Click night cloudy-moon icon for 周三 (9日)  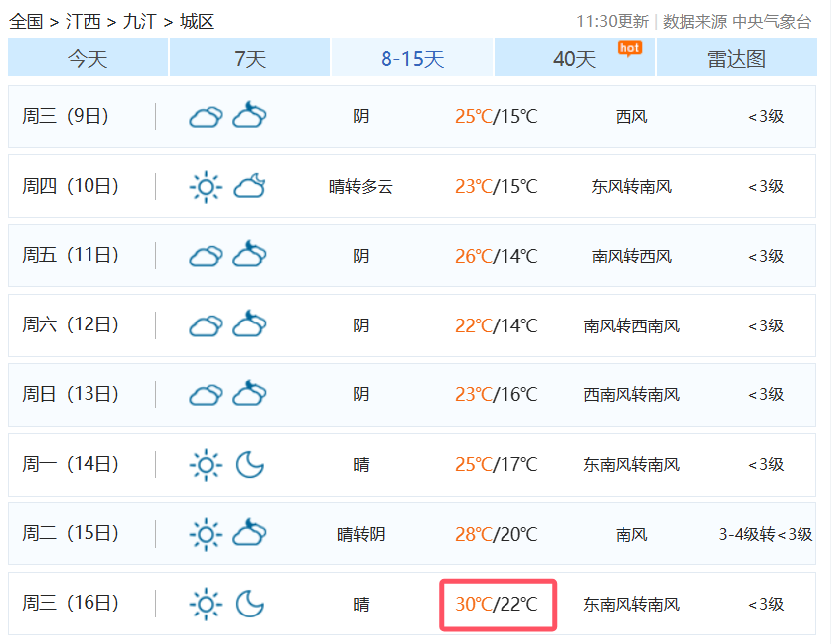[249, 115]
